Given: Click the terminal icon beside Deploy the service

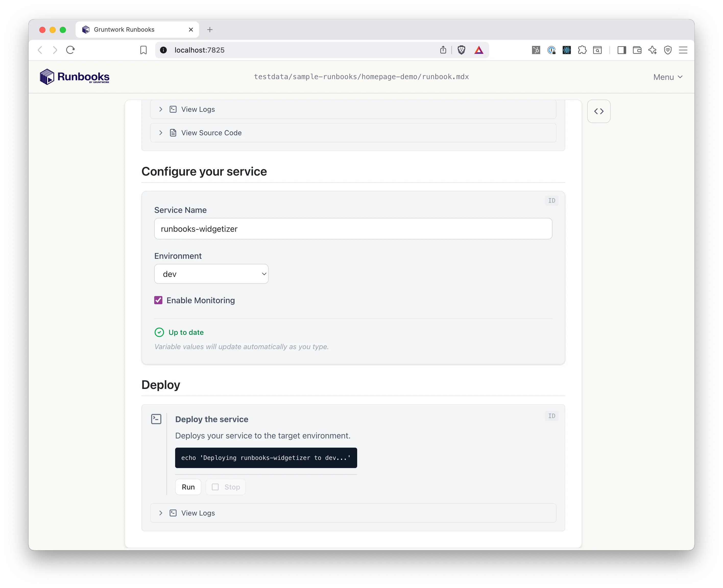Looking at the screenshot, I should (156, 419).
